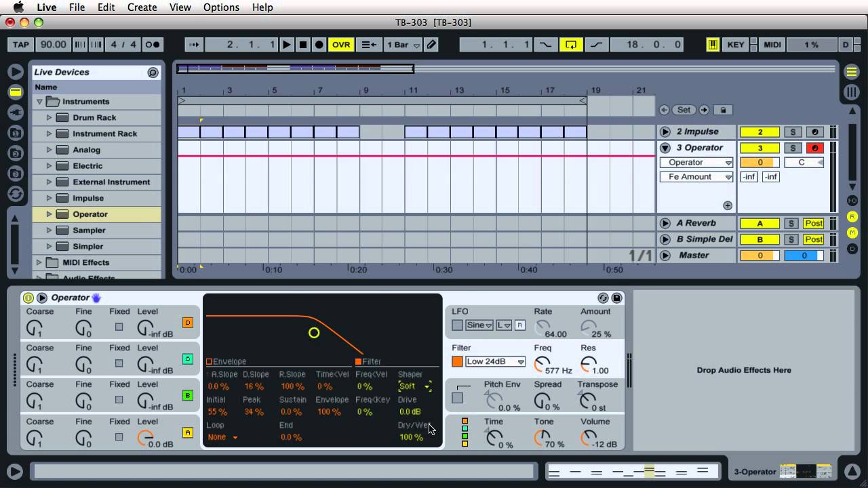
Task: Toggle Follow playback switch
Action: pos(194,45)
